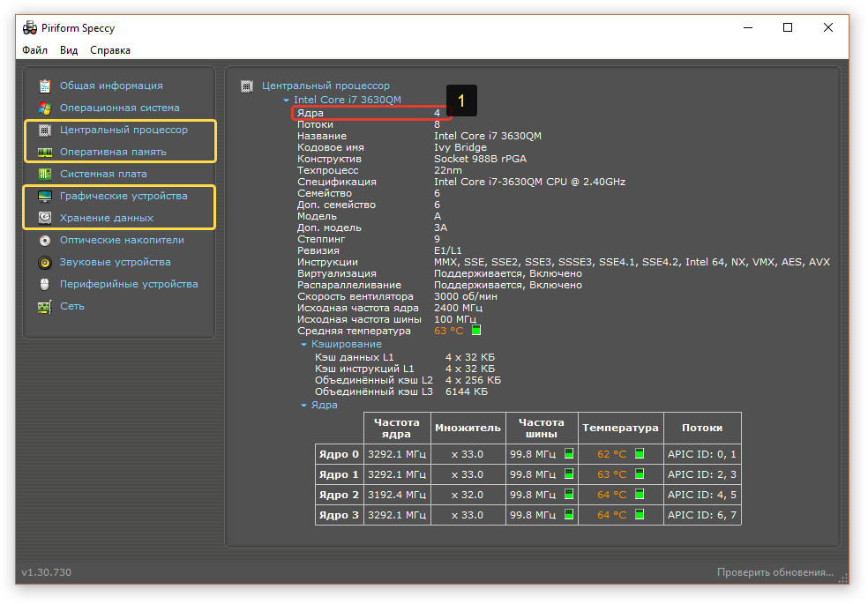Click the Графические устройства monitor icon
The image size is (868, 604).
(45, 197)
